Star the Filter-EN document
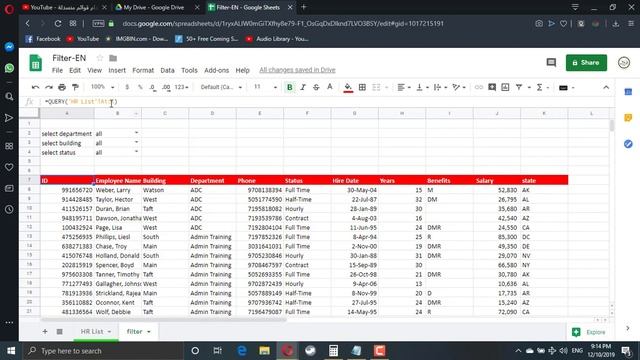 (x=100, y=58)
